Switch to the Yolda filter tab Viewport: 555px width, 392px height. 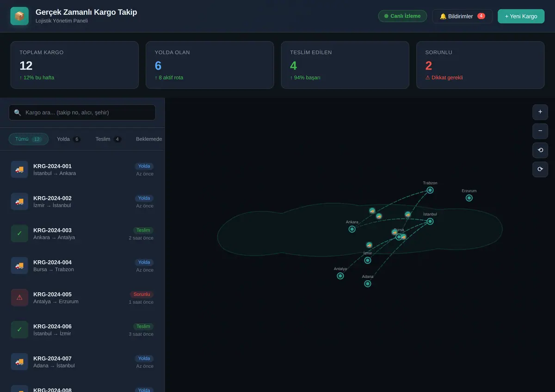coord(68,139)
